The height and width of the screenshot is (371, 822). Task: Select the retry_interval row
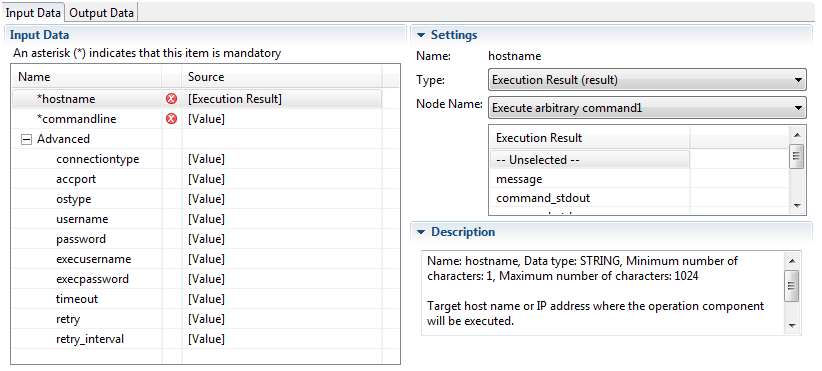pyautogui.click(x=197, y=339)
